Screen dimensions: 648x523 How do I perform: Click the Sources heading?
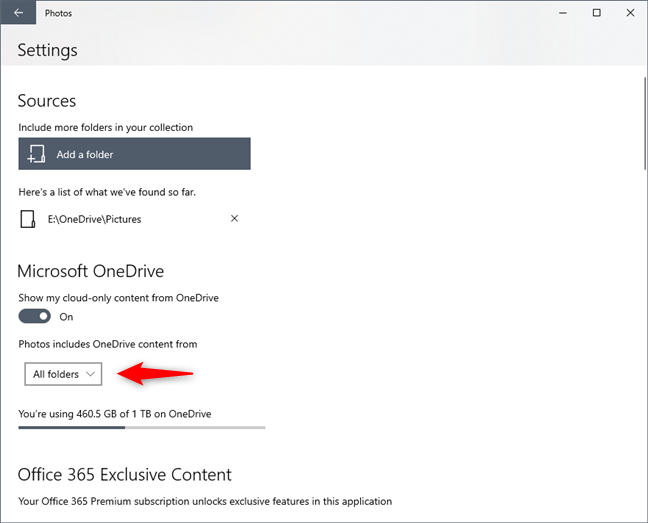(x=47, y=101)
